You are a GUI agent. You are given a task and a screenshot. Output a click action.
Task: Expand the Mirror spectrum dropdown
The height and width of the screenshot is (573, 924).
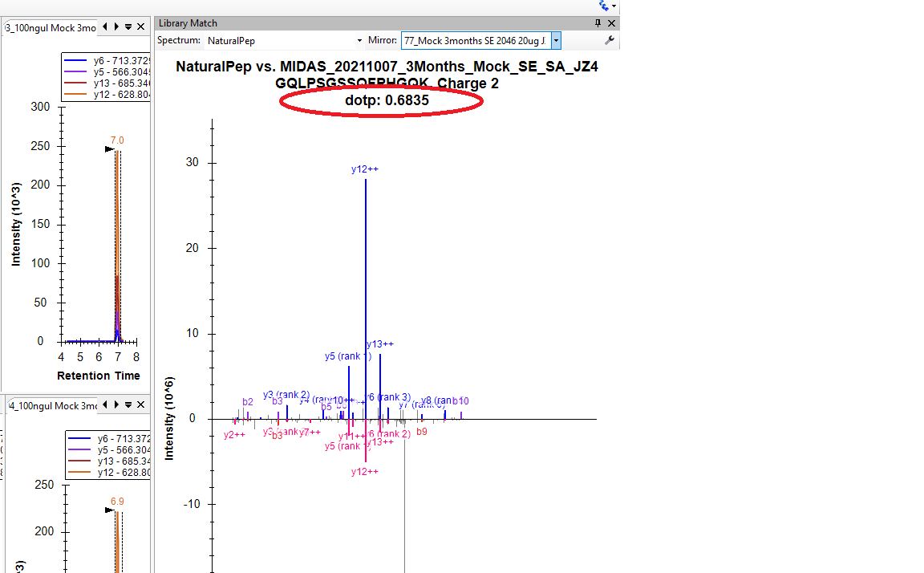click(556, 40)
